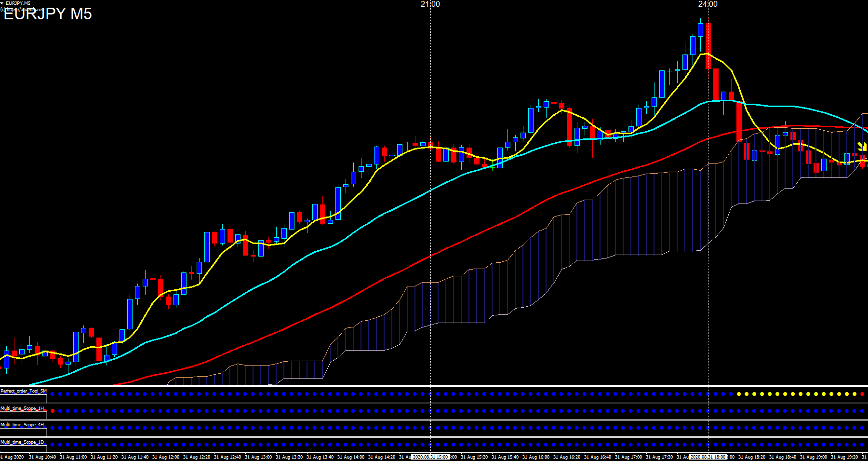
Task: Click the 31 Aug 12:40 time label
Action: (227, 457)
